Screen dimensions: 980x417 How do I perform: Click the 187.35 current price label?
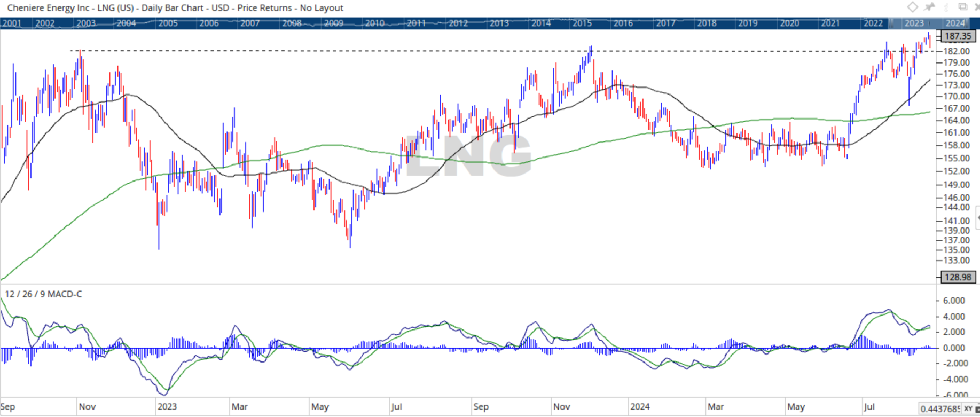pyautogui.click(x=958, y=36)
